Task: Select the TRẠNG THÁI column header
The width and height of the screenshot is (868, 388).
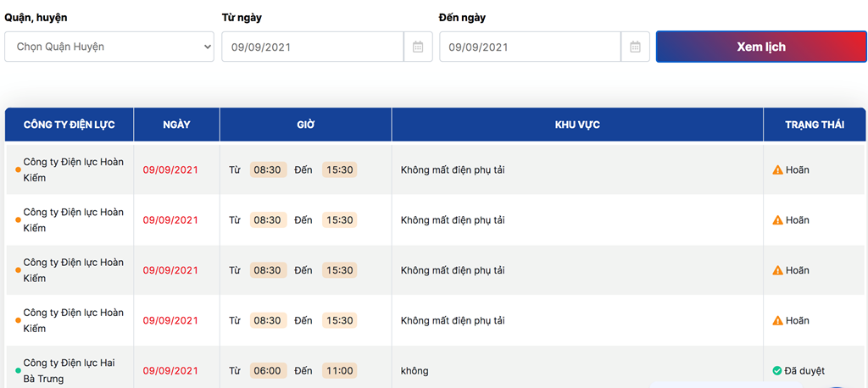Action: click(x=815, y=125)
